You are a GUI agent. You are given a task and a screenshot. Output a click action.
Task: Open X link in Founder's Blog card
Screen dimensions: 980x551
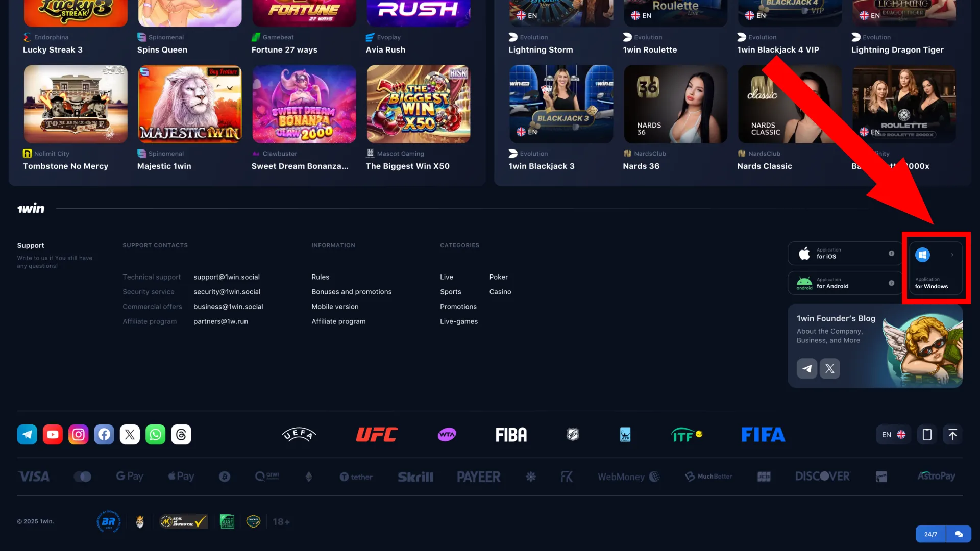click(x=830, y=368)
